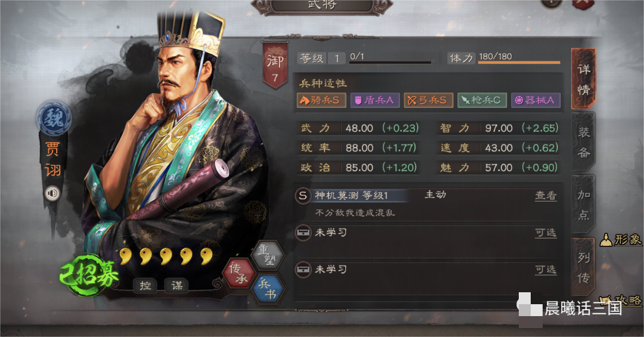The width and height of the screenshot is (644, 337).
Task: Tap the 传承 red hexagon button
Action: coord(239,273)
